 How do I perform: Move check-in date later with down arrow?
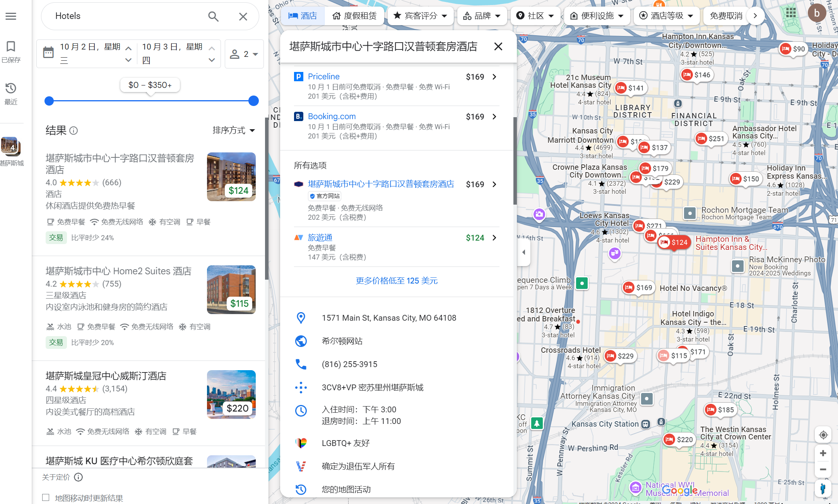coord(128,60)
